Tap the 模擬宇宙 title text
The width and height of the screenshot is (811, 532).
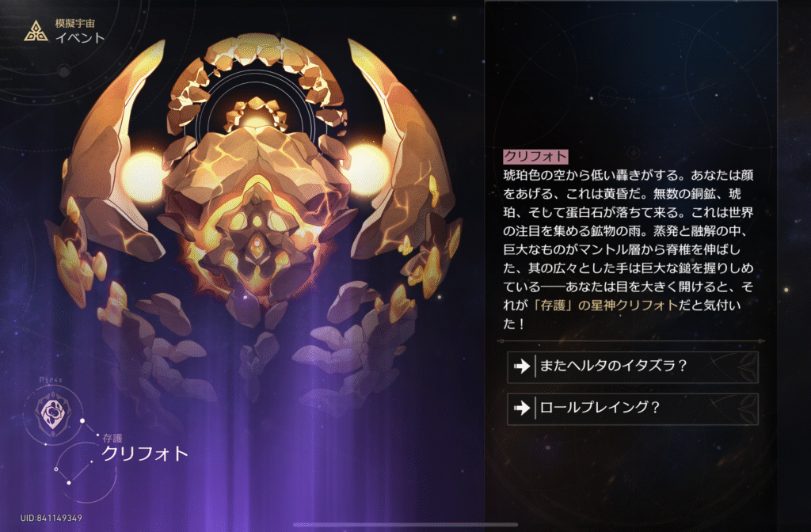[75, 23]
